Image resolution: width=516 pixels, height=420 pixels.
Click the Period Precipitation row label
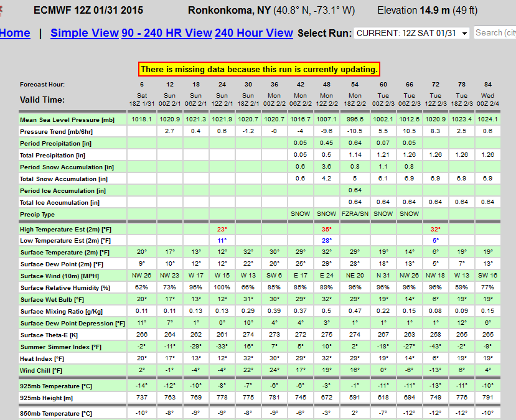(x=55, y=144)
